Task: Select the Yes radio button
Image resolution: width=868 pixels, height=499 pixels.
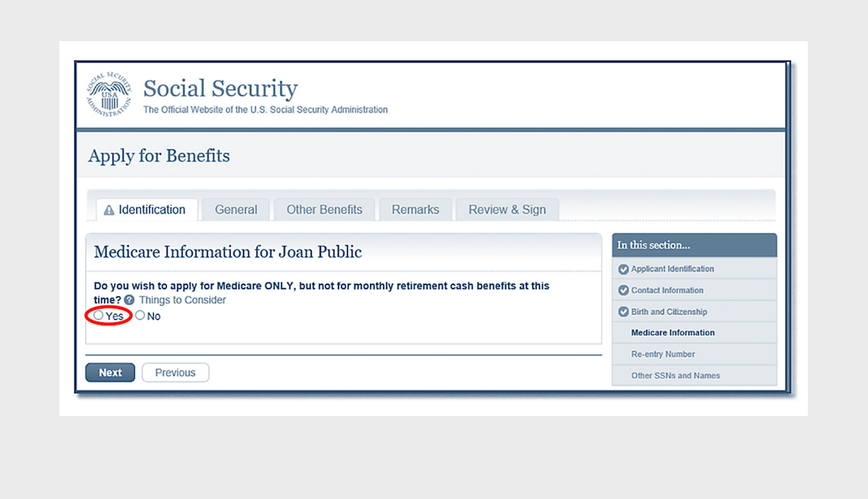Action: 98,315
